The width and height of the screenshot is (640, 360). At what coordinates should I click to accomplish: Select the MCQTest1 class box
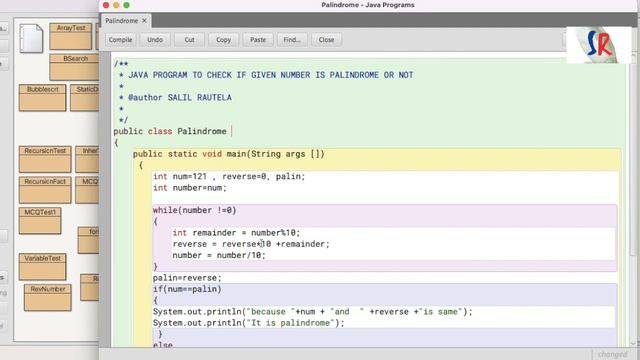pos(40,220)
